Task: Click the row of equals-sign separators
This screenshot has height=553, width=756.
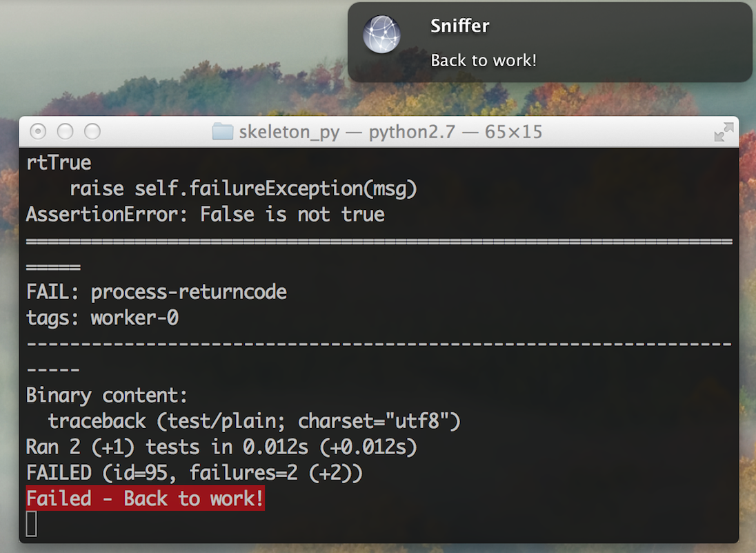Action: tap(379, 241)
